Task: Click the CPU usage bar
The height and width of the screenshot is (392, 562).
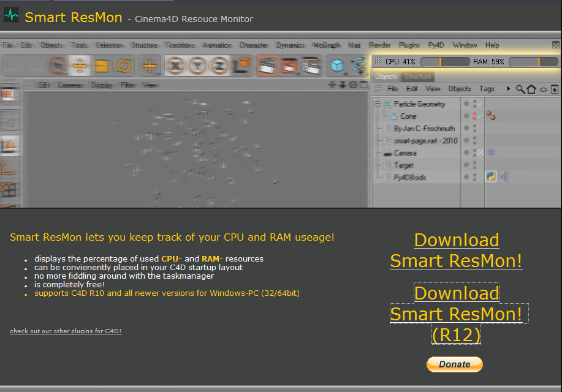Action: [x=445, y=62]
